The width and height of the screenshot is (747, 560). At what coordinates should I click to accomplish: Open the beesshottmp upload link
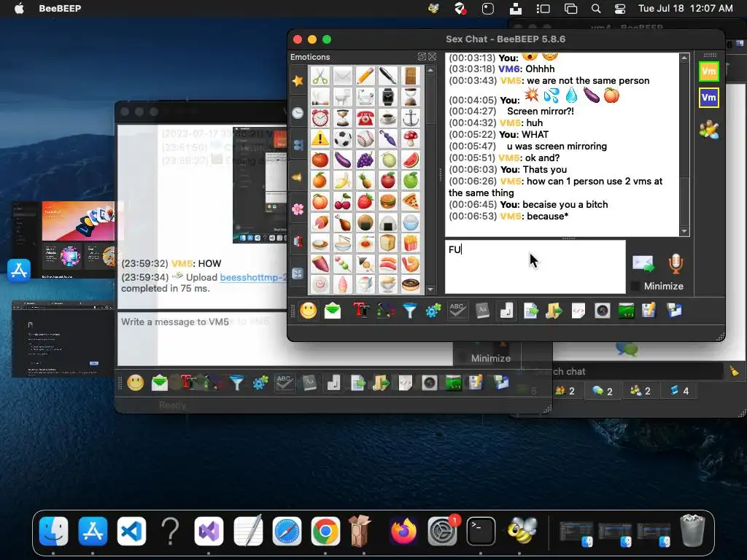point(253,277)
